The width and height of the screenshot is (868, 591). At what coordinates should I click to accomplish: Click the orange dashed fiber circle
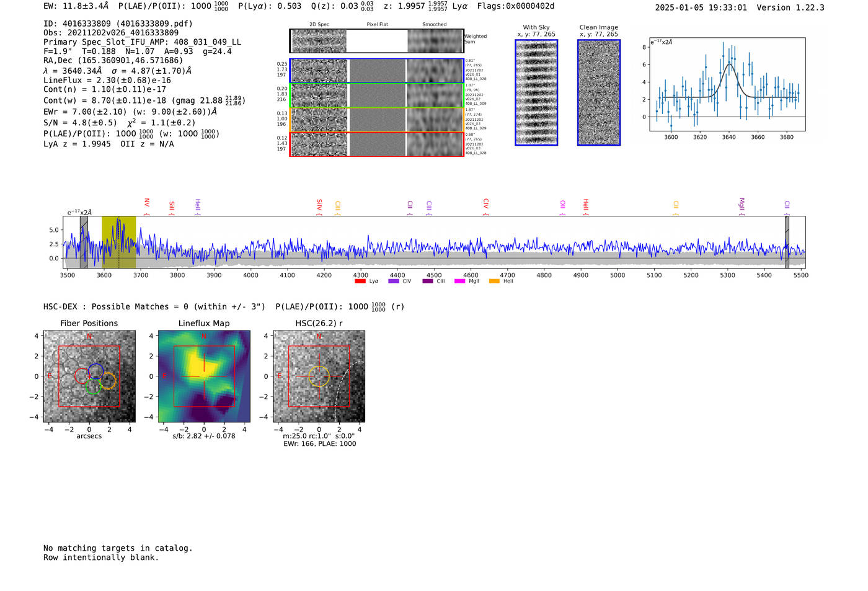point(108,381)
